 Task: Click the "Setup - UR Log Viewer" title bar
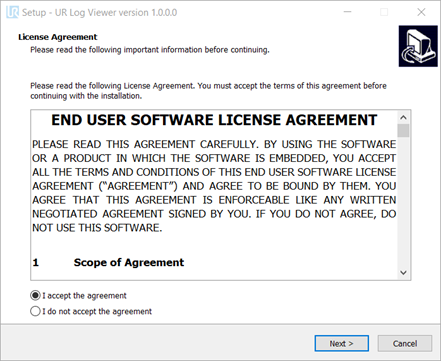click(100, 12)
